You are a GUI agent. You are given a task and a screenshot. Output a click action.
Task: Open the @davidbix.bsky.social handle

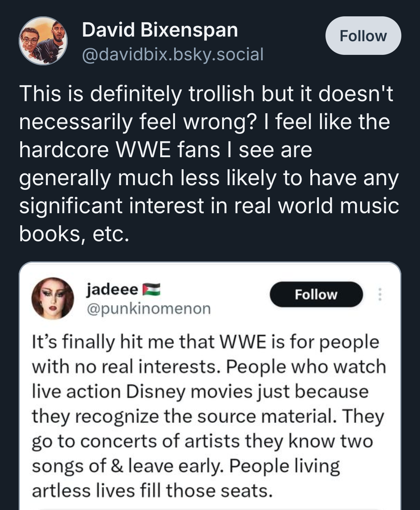tap(173, 54)
